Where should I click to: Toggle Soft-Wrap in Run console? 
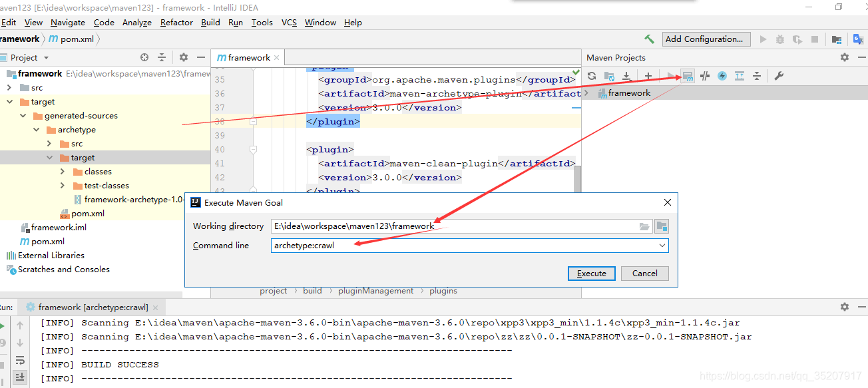[21, 360]
